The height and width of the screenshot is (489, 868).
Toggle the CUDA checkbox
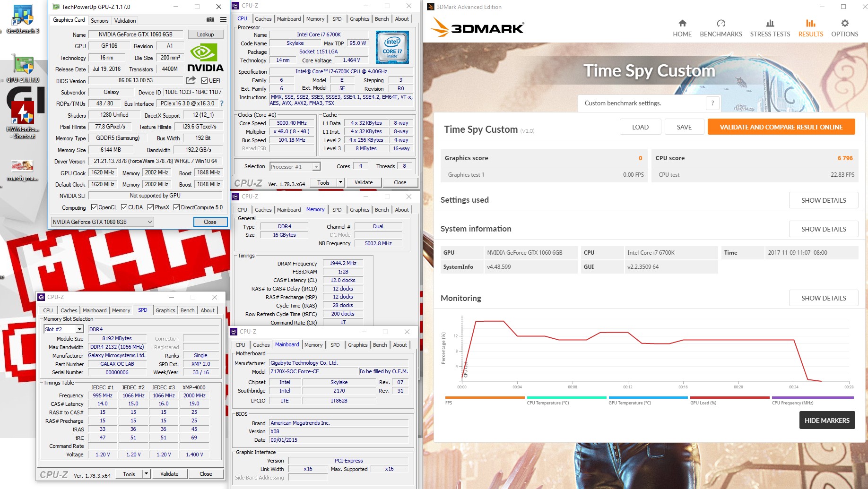pos(124,207)
